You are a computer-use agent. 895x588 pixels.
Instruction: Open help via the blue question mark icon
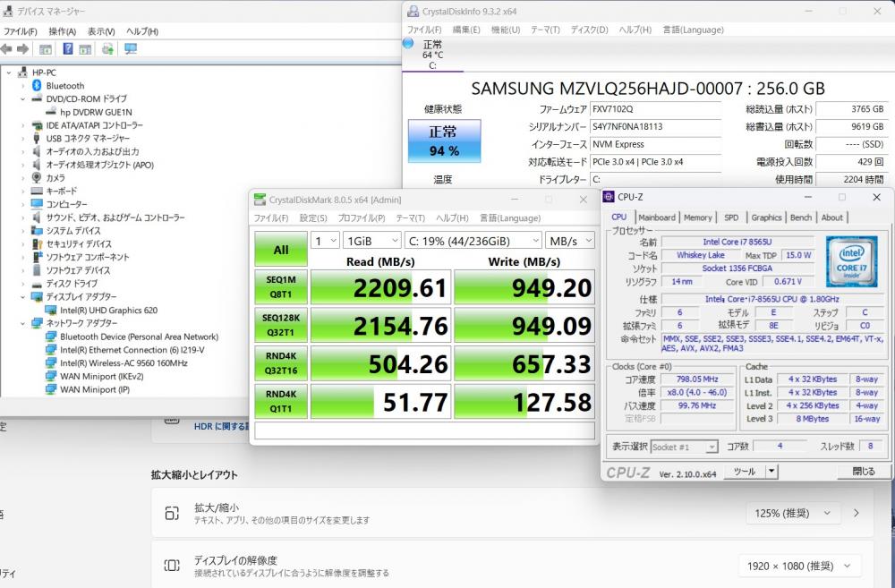tap(68, 49)
